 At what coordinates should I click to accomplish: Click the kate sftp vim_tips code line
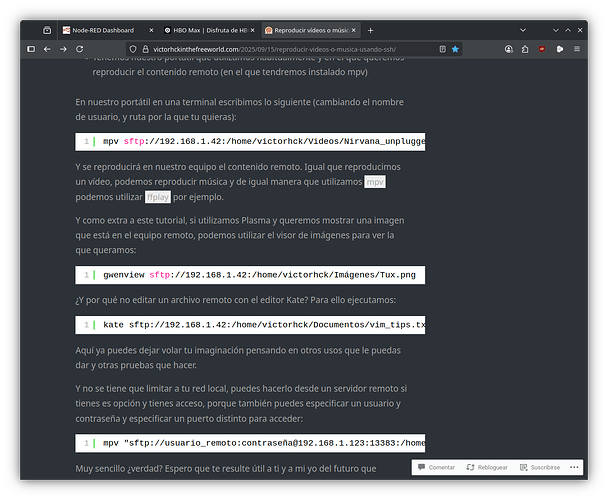point(250,325)
